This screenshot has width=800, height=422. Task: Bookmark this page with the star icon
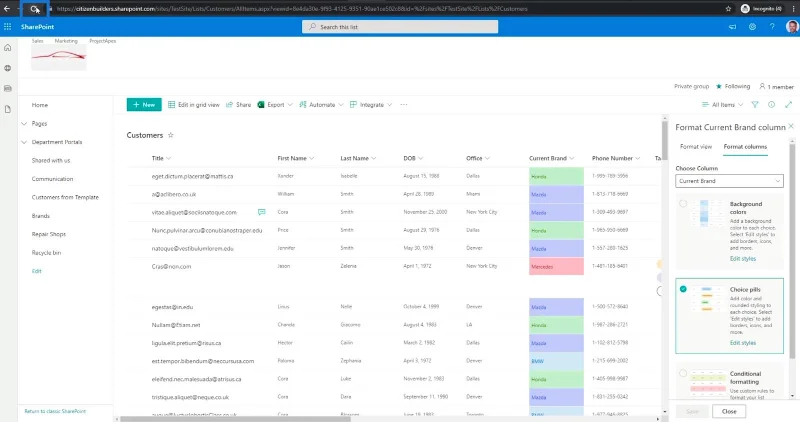coord(729,9)
